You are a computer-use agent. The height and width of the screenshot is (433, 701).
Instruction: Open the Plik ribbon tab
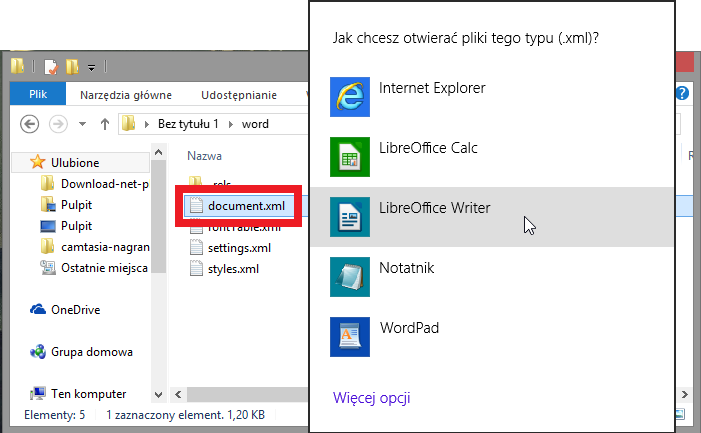(38, 94)
